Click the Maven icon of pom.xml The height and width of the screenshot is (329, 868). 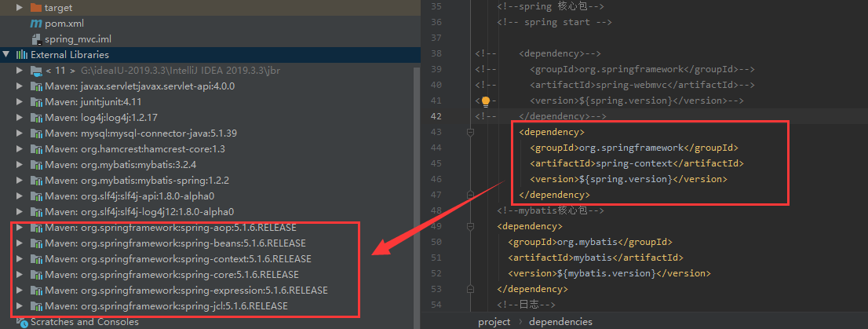click(x=35, y=24)
